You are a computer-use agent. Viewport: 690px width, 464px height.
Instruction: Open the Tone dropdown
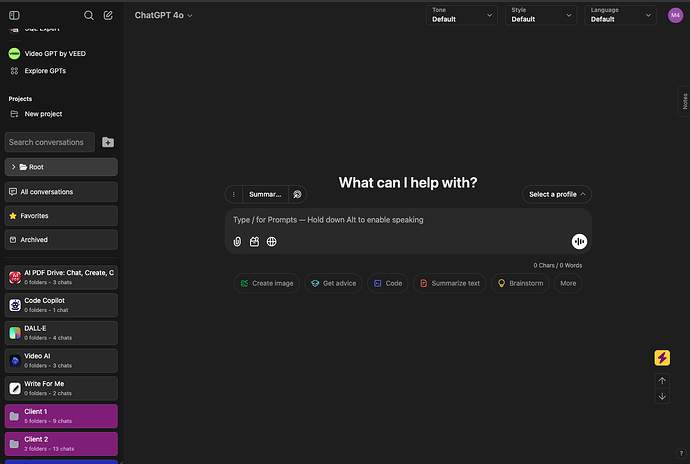(462, 15)
